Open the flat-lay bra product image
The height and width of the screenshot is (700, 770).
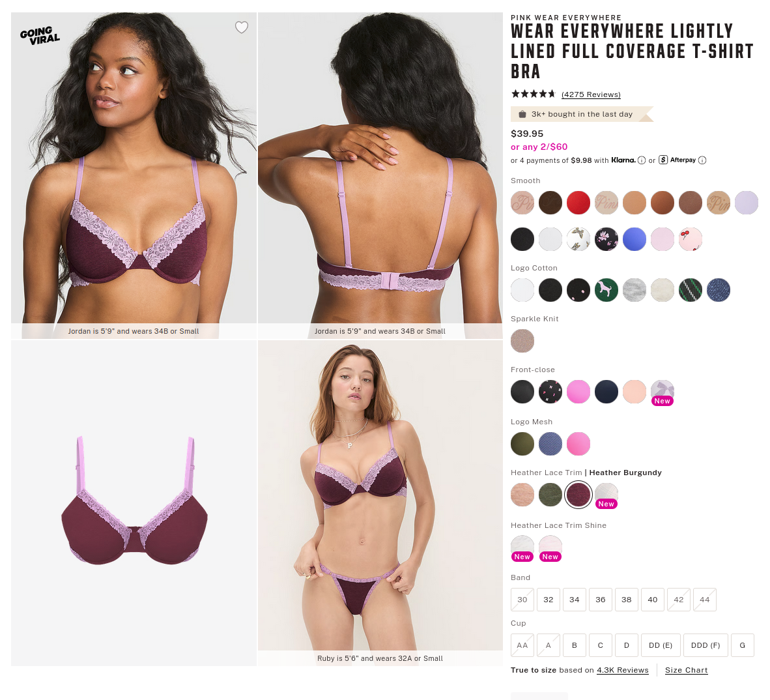134,503
